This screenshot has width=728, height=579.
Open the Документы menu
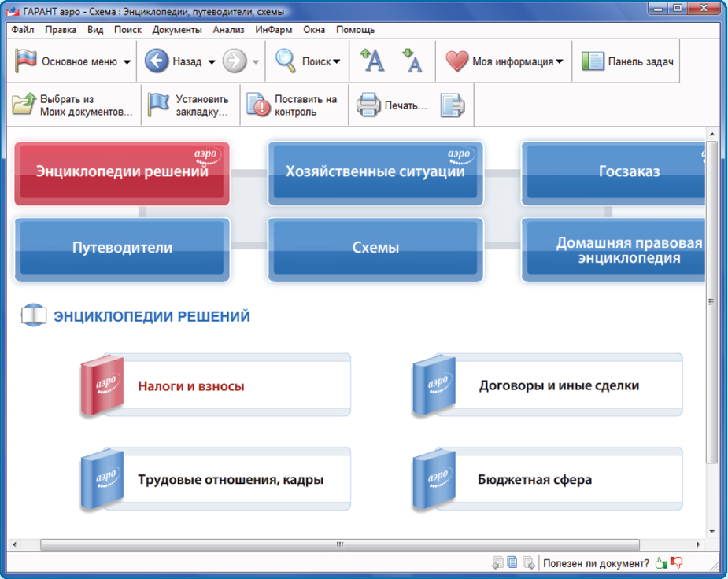coord(177,30)
